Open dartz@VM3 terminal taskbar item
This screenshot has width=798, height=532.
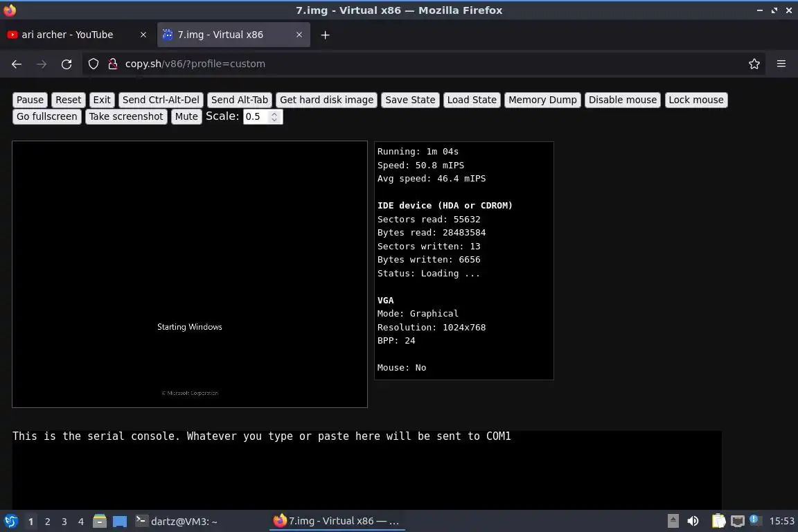[177, 522]
